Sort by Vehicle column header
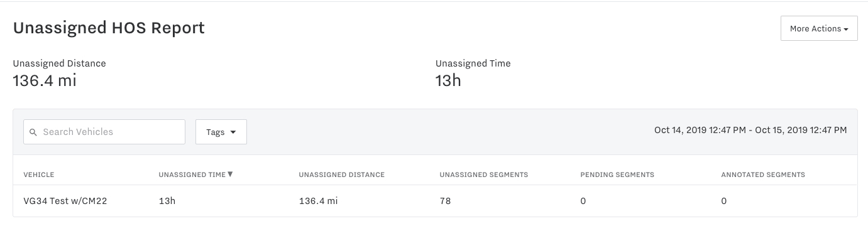The width and height of the screenshot is (868, 226). pyautogui.click(x=39, y=175)
